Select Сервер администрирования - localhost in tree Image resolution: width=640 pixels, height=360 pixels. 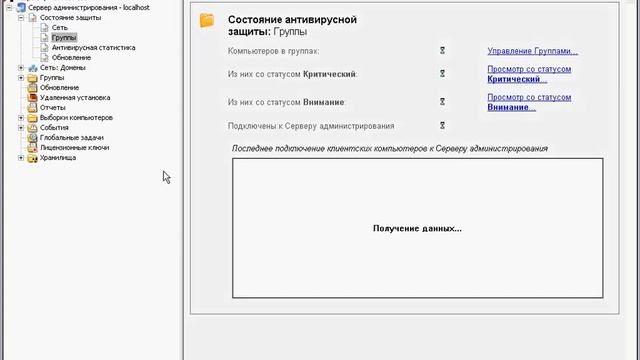[89, 8]
